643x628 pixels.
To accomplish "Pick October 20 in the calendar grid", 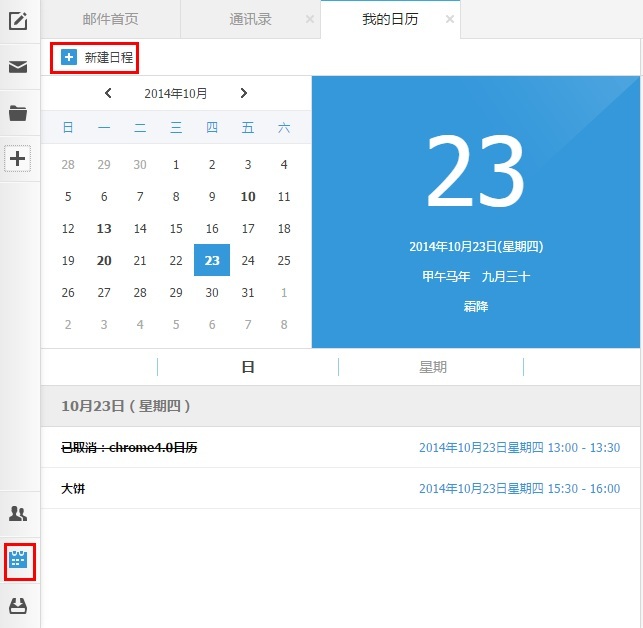I will tap(104, 261).
